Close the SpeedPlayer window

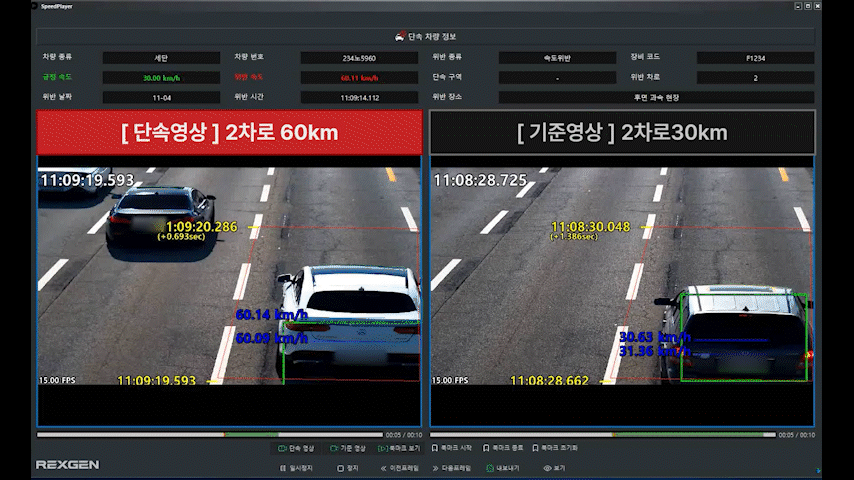pos(818,6)
